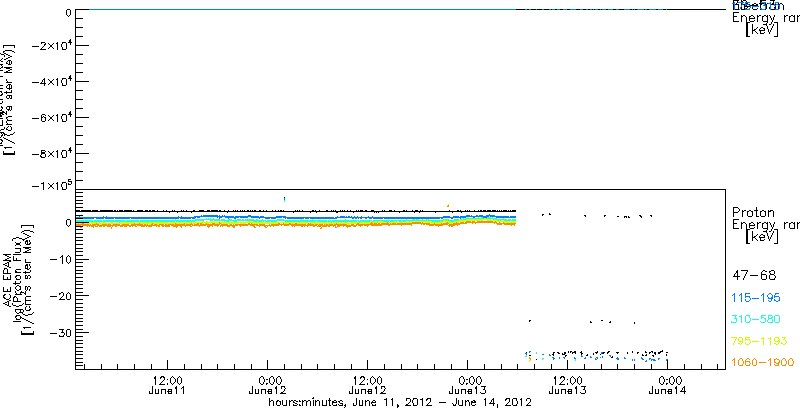Screen dimensions: 800x410
Task: Click the Proton legend title
Action: (753, 213)
